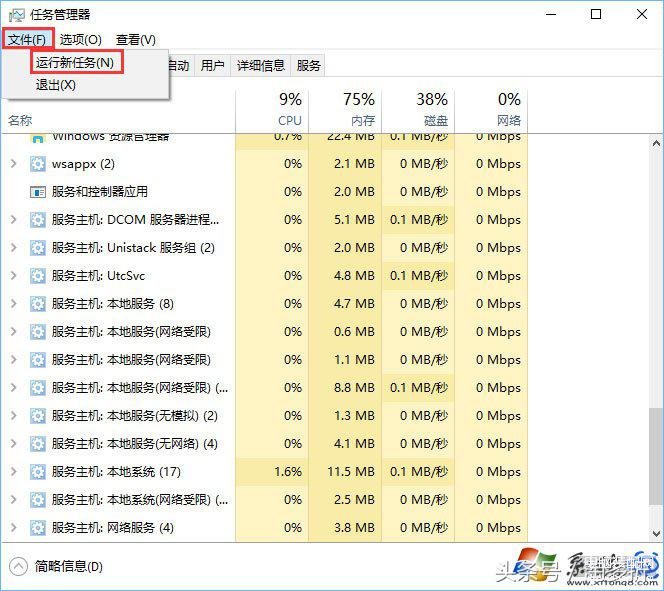Switch to the 用户 tab
The image size is (664, 591).
pyautogui.click(x=212, y=65)
